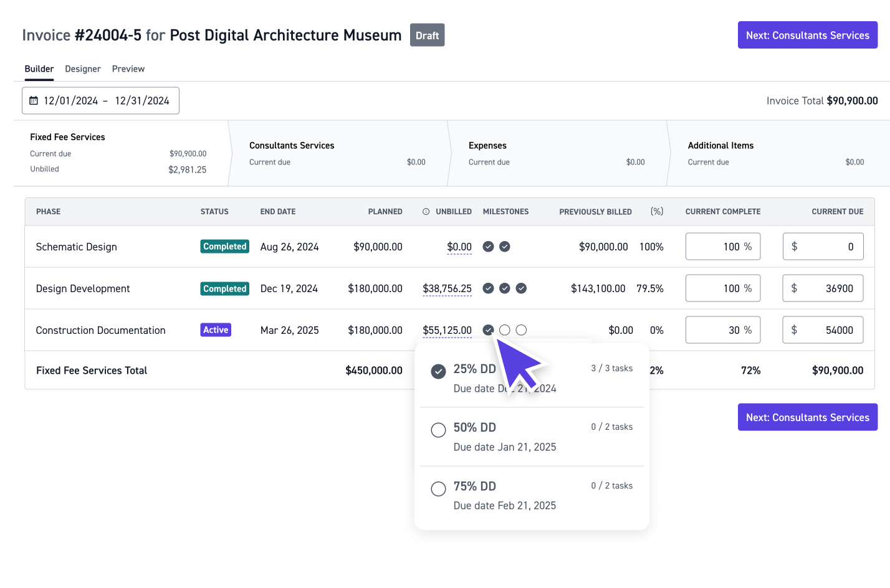Click completed milestone of Construction Documentation
Screen dimensions: 890x588
(489, 330)
